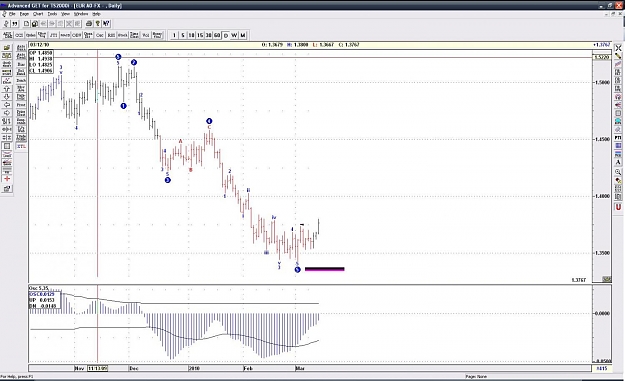Image resolution: width=625 pixels, height=381 pixels.
Task: Click the Osc study toolbar button
Action: (x=100, y=35)
